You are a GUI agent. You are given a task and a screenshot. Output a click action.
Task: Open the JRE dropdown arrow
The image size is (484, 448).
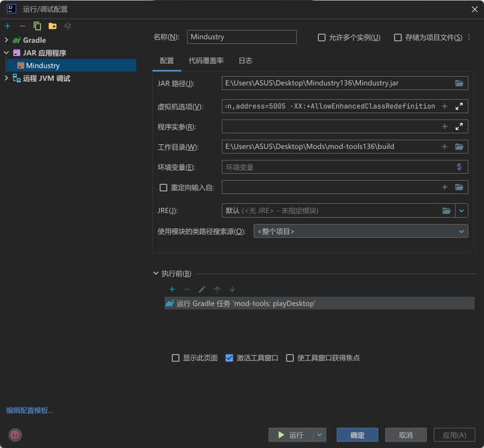pyautogui.click(x=461, y=211)
